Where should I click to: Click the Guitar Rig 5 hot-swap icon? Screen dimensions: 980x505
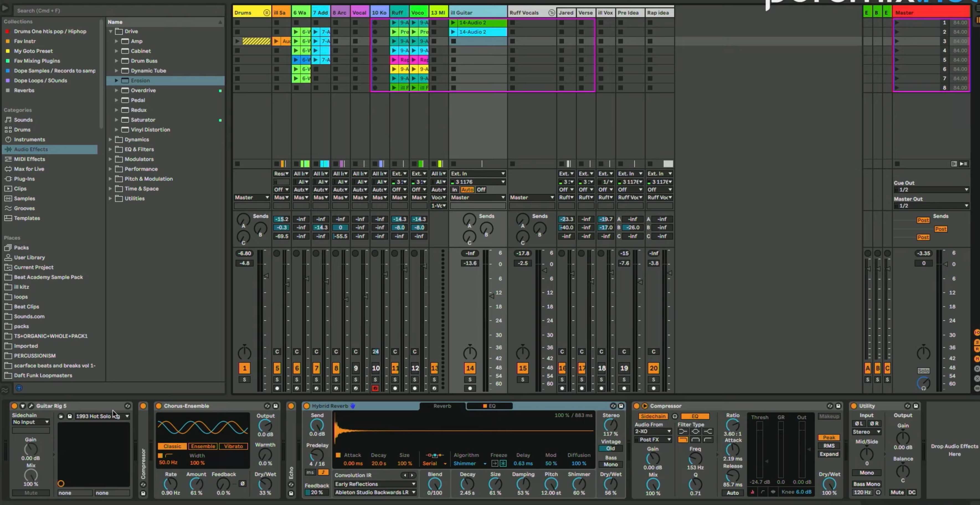(x=127, y=405)
